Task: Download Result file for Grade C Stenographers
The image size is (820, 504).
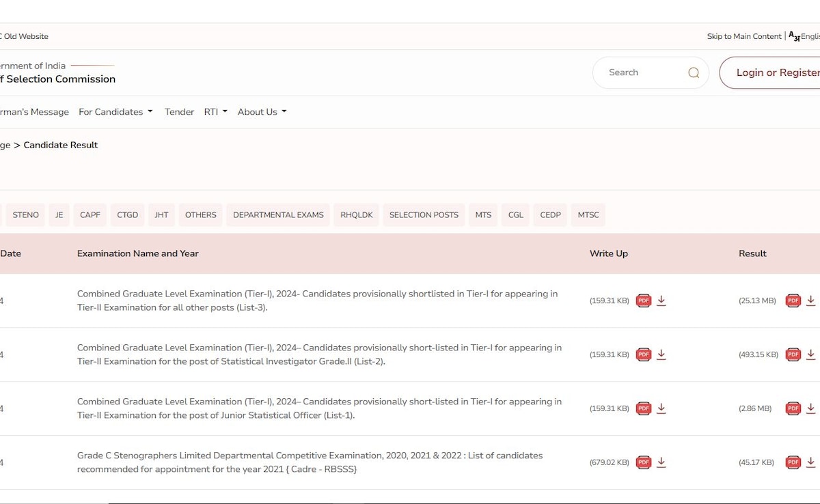Action: click(810, 462)
